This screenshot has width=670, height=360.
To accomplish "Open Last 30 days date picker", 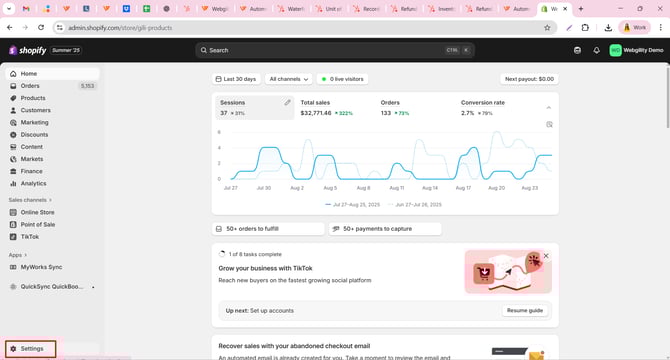I will [236, 79].
